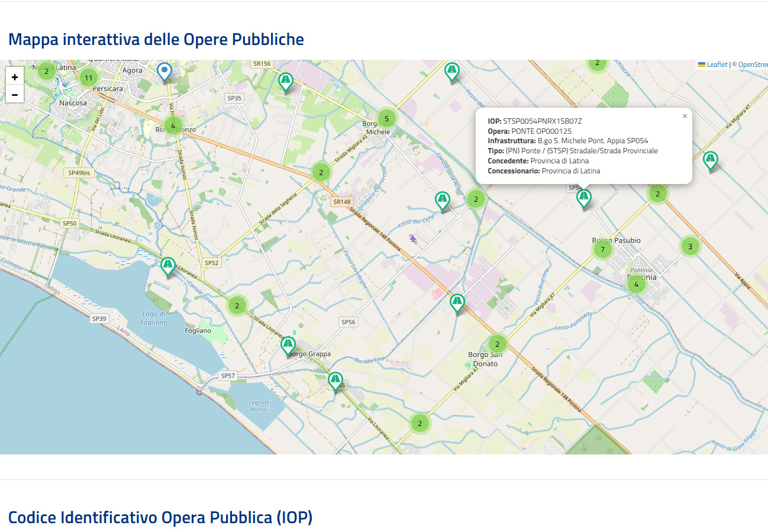Click Concessionario 'Provincia di Latina' text
This screenshot has width=768, height=532.
(571, 171)
